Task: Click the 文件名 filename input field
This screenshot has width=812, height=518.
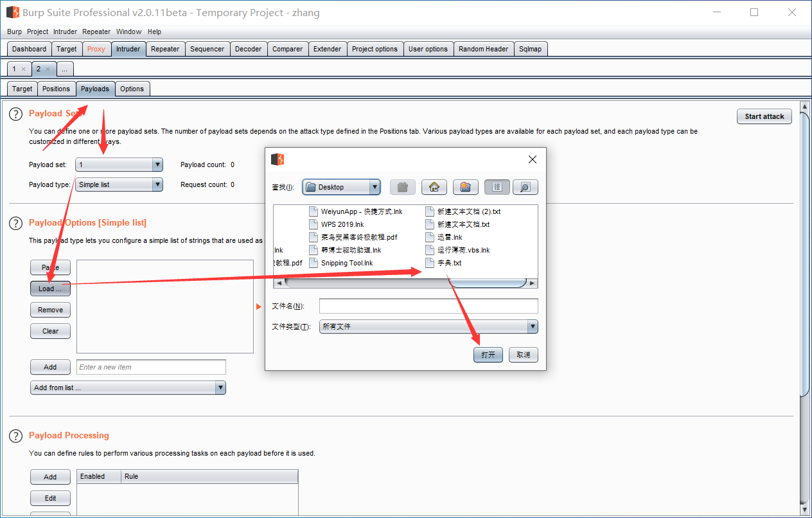Action: pos(428,306)
